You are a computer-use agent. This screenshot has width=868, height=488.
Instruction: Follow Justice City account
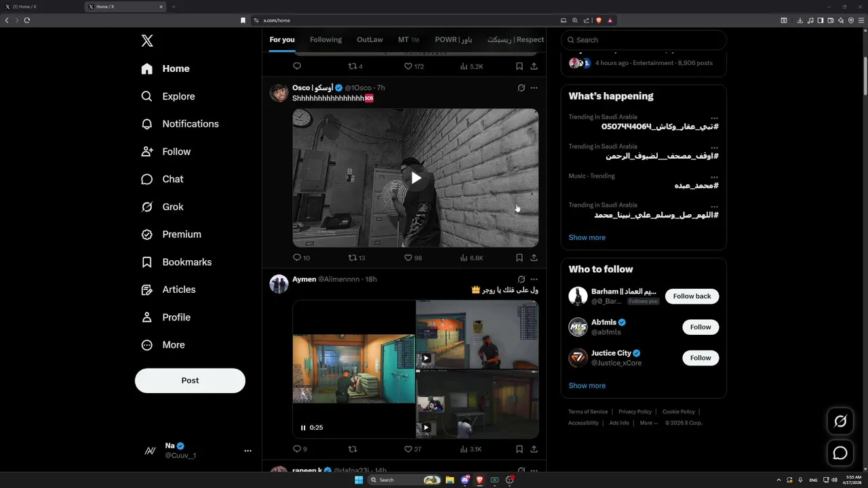coord(701,358)
